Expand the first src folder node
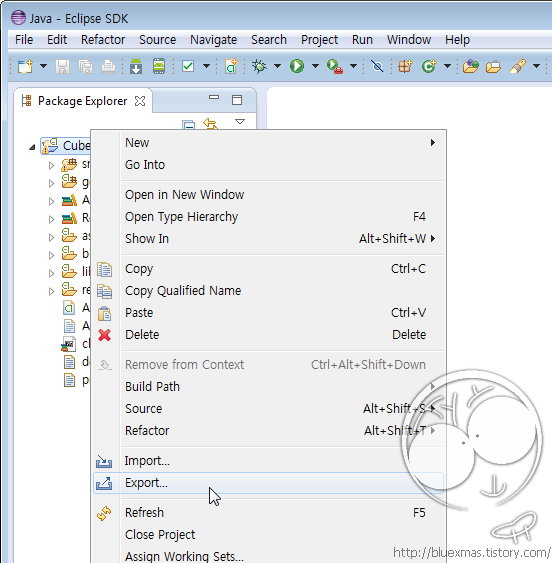The height and width of the screenshot is (563, 552). coord(51,165)
